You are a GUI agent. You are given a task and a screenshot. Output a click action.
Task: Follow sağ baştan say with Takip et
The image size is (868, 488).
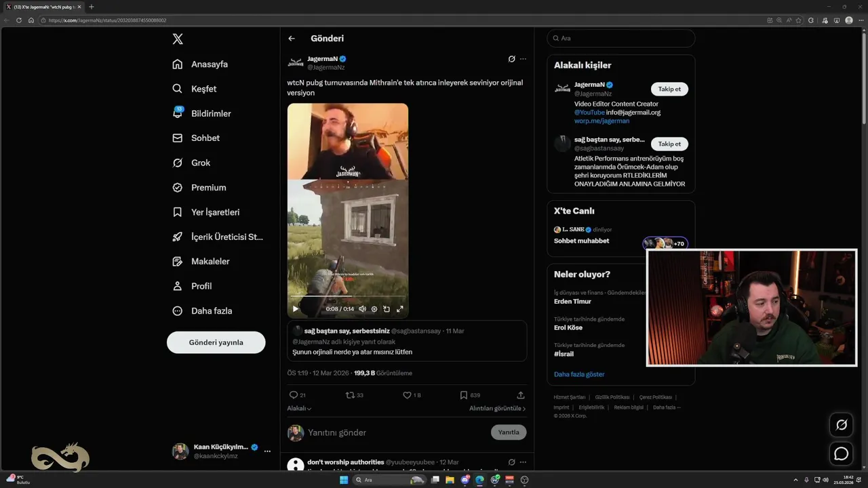point(669,144)
